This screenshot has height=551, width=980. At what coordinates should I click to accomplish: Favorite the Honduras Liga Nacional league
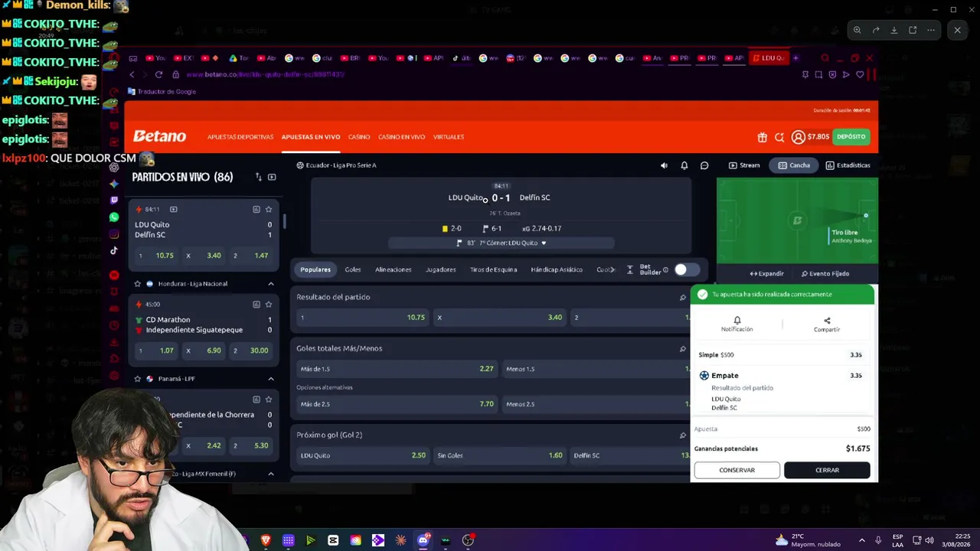tap(138, 284)
